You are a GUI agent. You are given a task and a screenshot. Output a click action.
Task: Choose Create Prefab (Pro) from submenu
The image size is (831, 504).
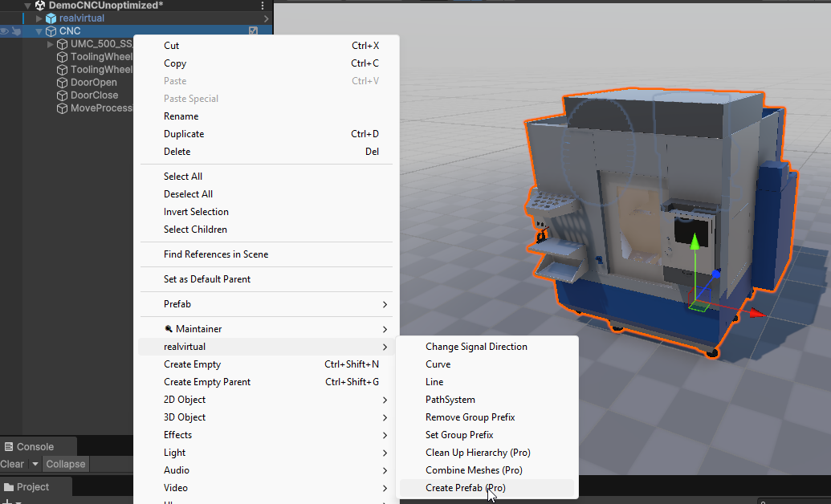tap(465, 488)
